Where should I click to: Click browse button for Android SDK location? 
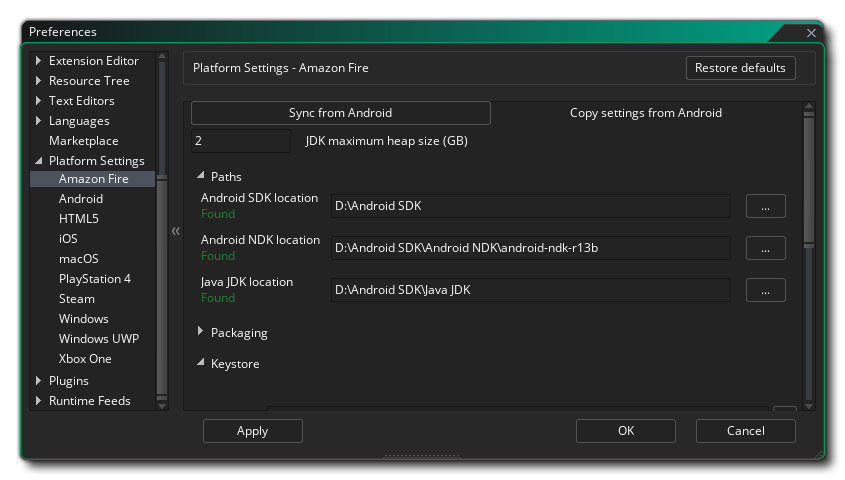pyautogui.click(x=765, y=206)
